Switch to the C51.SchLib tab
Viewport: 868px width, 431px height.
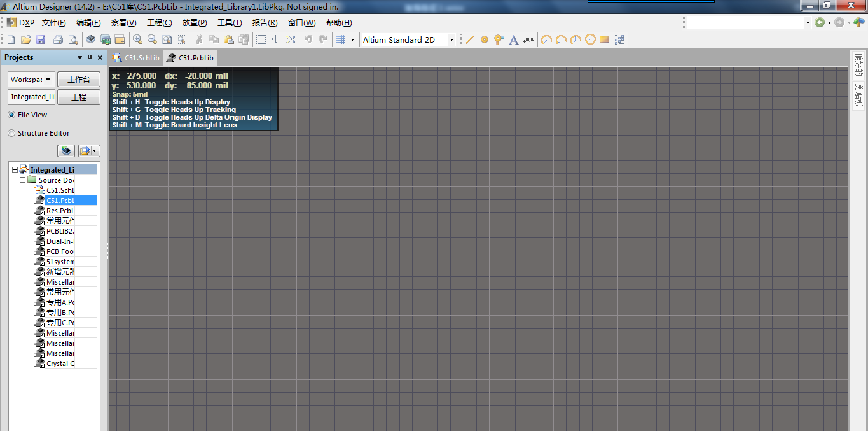click(136, 58)
